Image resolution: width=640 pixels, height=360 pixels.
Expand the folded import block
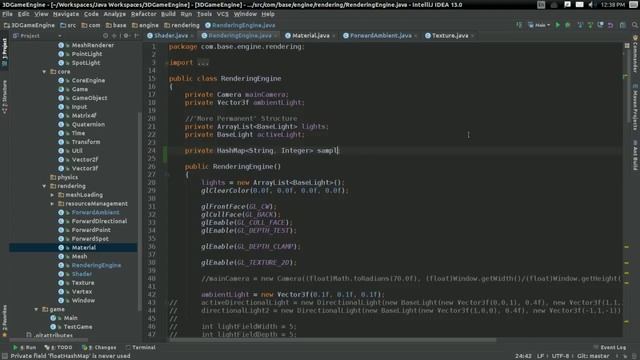[x=203, y=62]
